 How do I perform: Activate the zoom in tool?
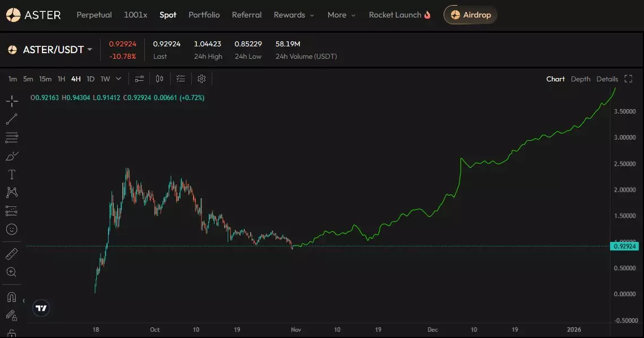click(x=11, y=272)
